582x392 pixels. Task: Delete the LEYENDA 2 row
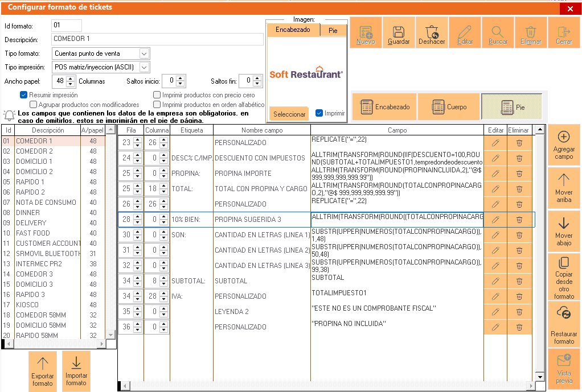(519, 312)
